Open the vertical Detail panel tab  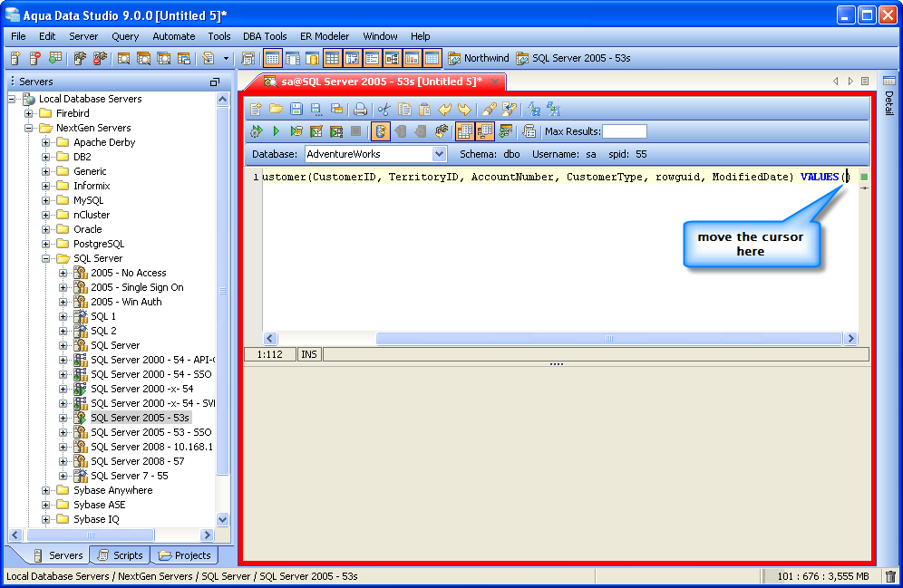[x=889, y=96]
